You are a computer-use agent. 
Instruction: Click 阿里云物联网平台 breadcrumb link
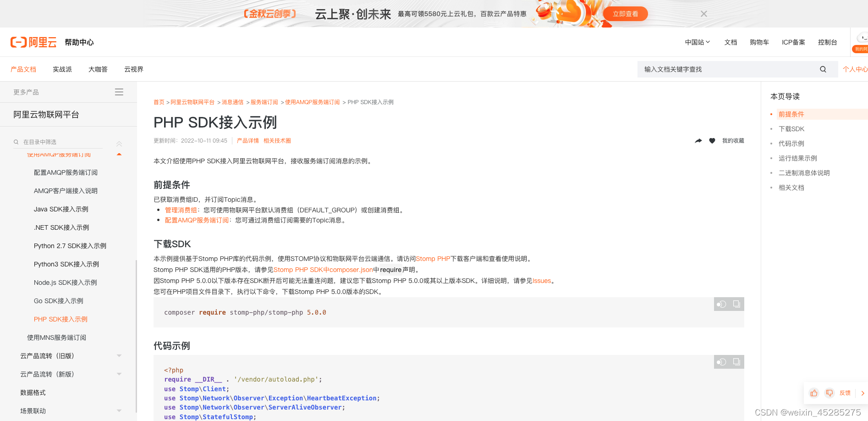[x=192, y=102]
